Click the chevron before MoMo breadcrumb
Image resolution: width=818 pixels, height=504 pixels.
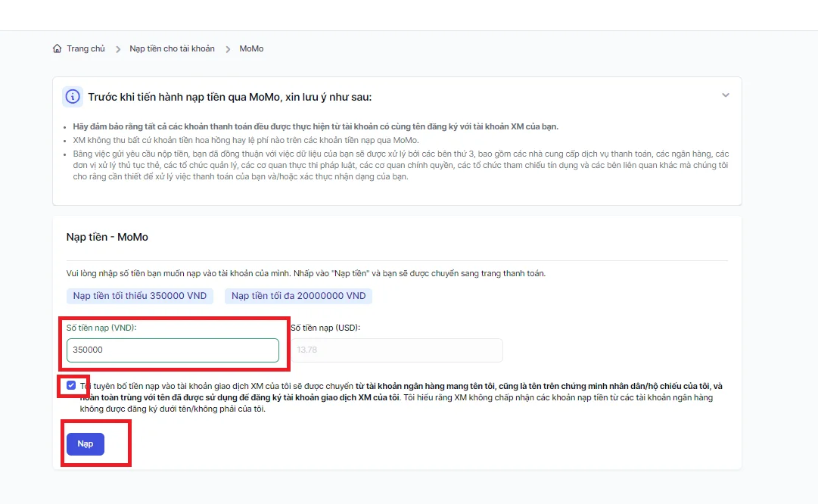(228, 49)
